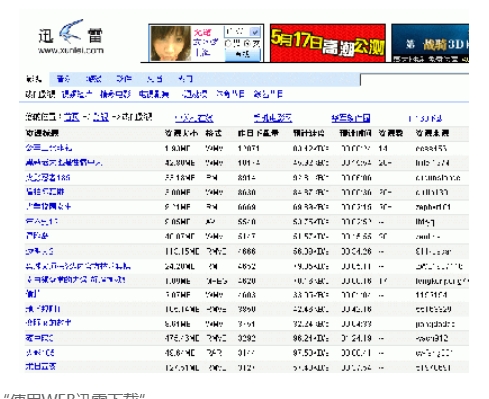Image resolution: width=489 pixels, height=399 pixels.
Task: Select the unfilled radio button beside the portrait
Action: [228, 43]
